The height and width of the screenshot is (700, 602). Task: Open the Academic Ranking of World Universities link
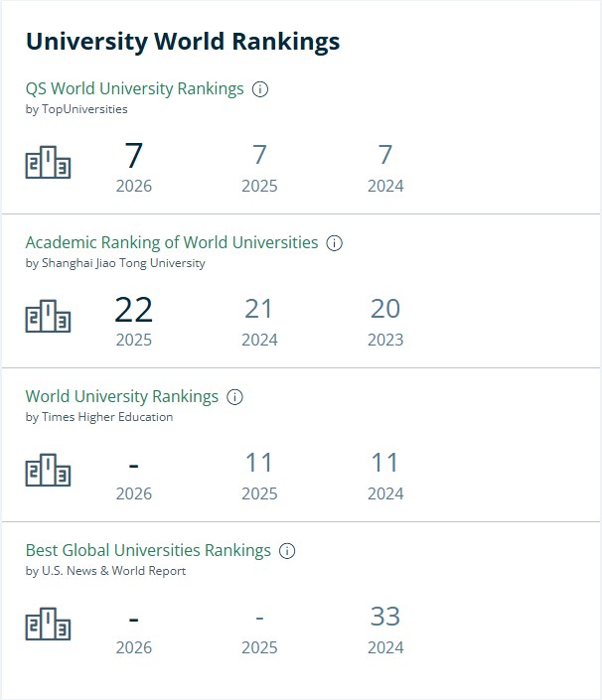click(172, 242)
